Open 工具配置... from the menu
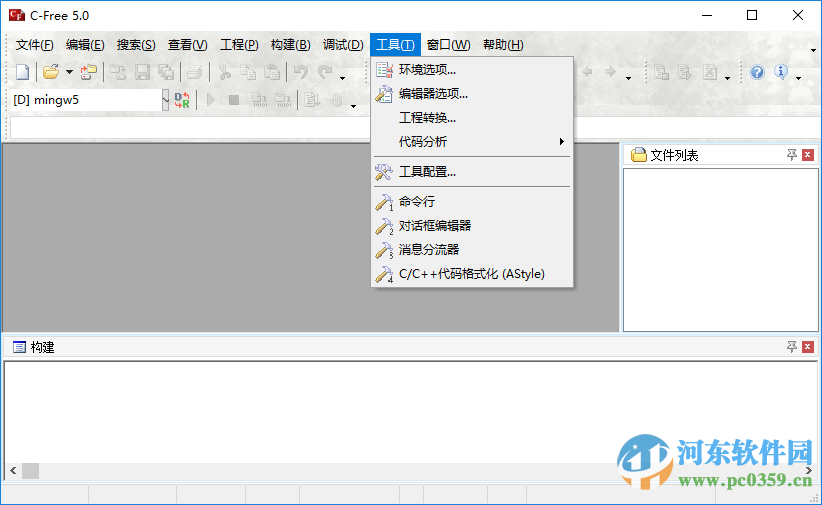822x505 pixels. point(472,171)
